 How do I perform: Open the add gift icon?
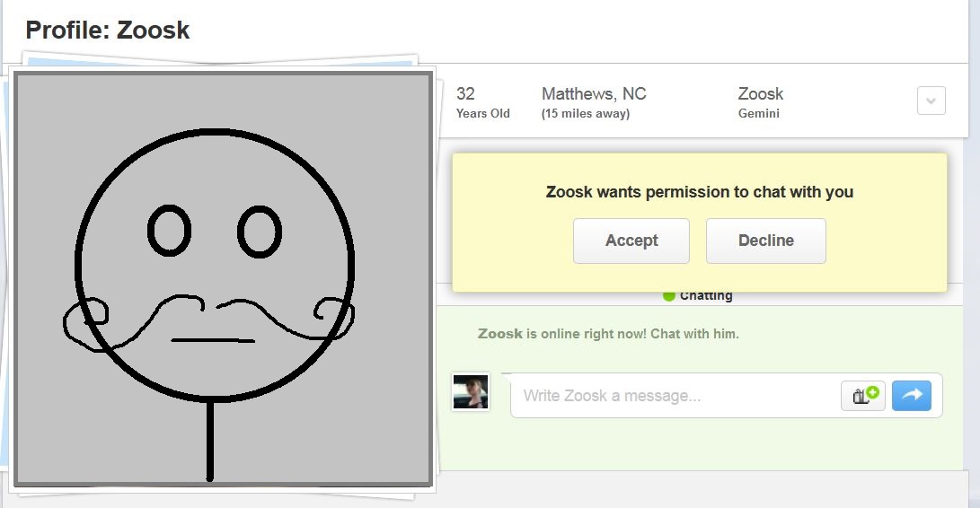click(x=863, y=395)
